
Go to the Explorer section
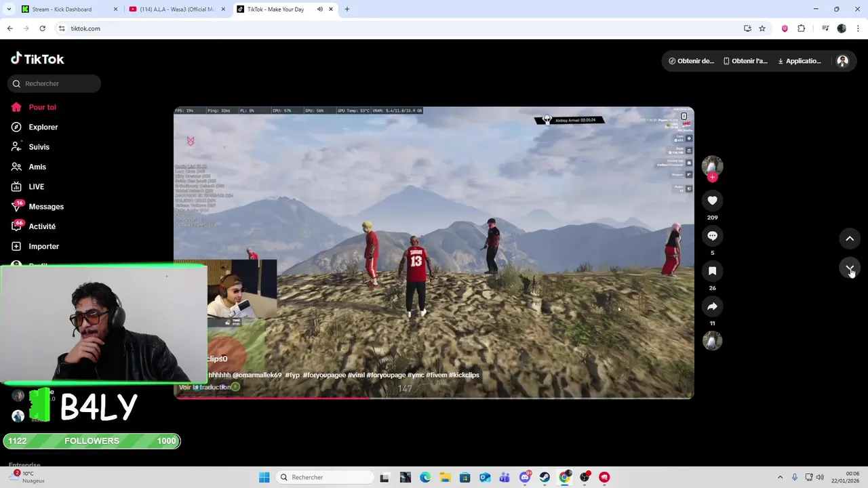point(35,127)
